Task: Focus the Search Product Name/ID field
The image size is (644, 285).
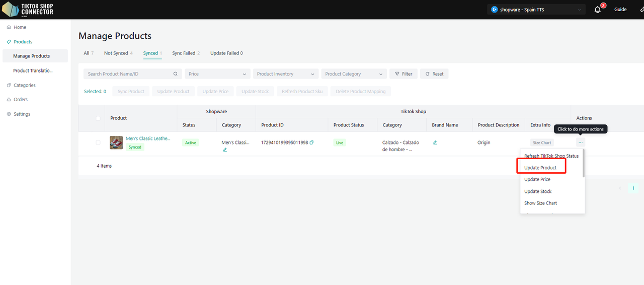Action: 128,74
